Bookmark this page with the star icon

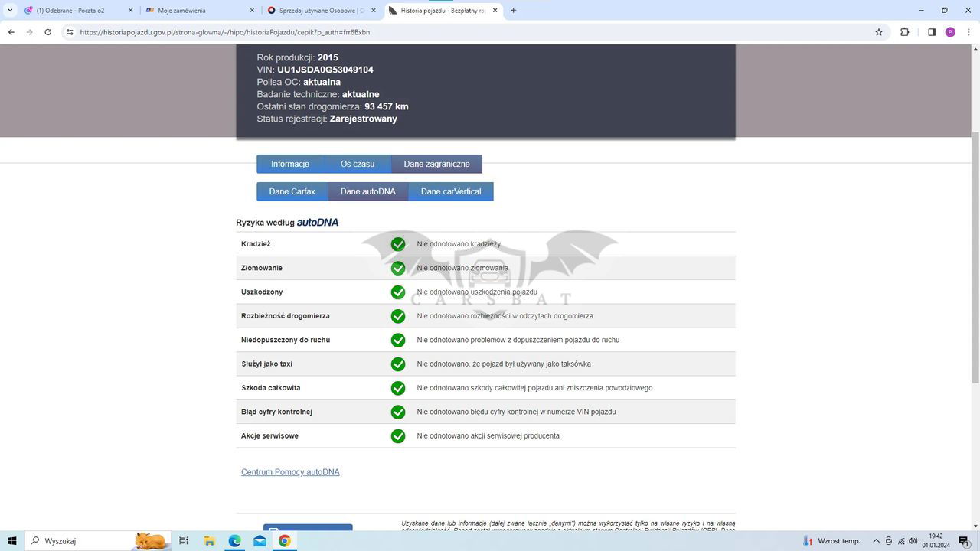(879, 32)
